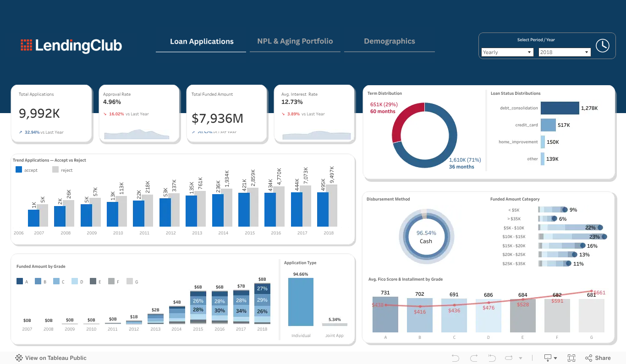Click the > $35K category 6% dot
The image size is (626, 364).
click(x=555, y=219)
